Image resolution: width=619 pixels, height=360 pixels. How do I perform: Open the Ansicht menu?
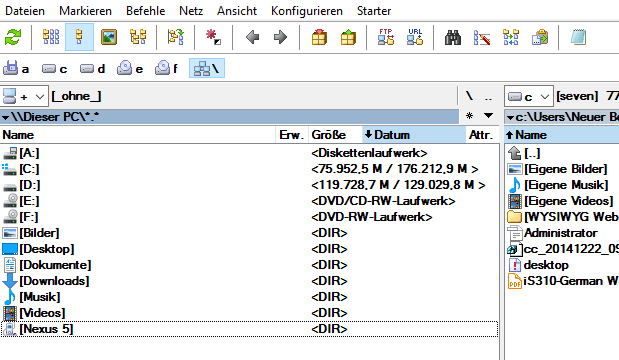point(237,11)
